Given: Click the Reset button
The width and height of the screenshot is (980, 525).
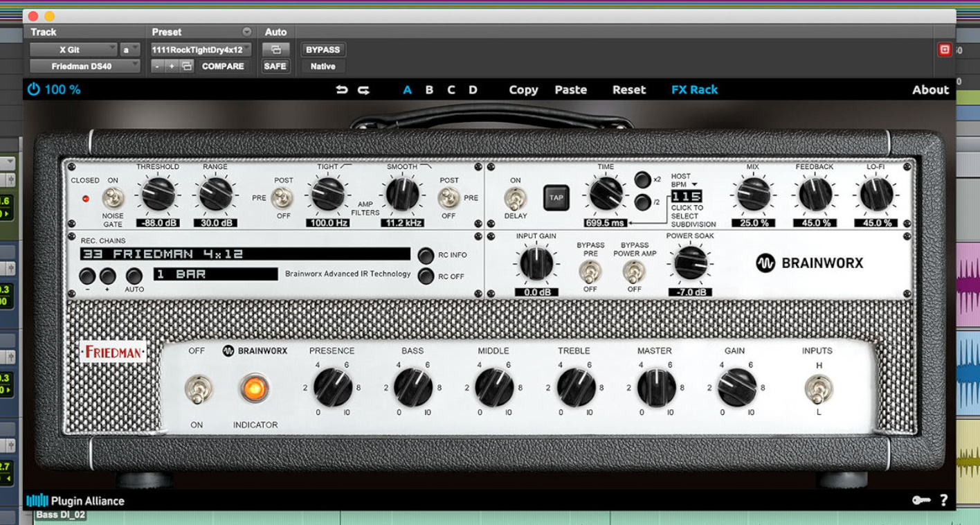Looking at the screenshot, I should (x=629, y=90).
